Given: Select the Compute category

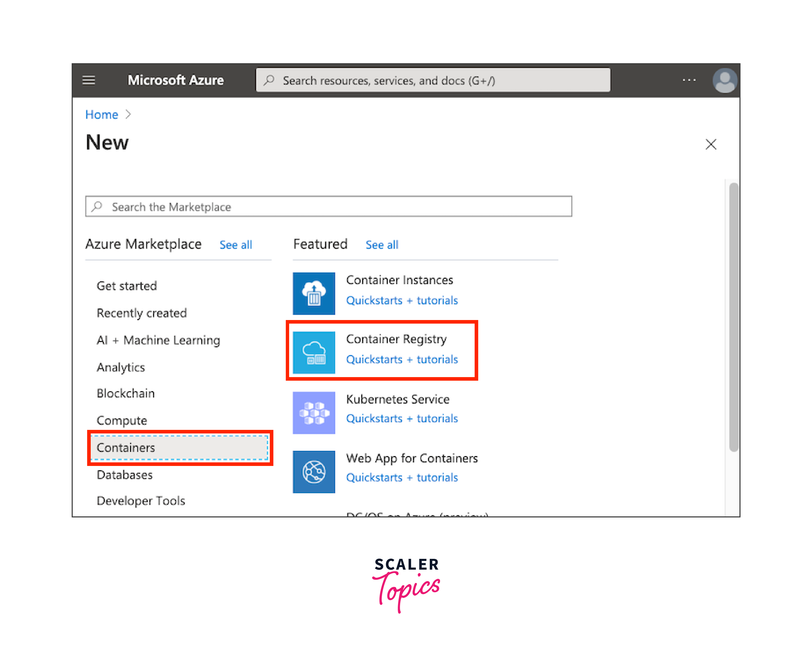Looking at the screenshot, I should coord(122,421).
